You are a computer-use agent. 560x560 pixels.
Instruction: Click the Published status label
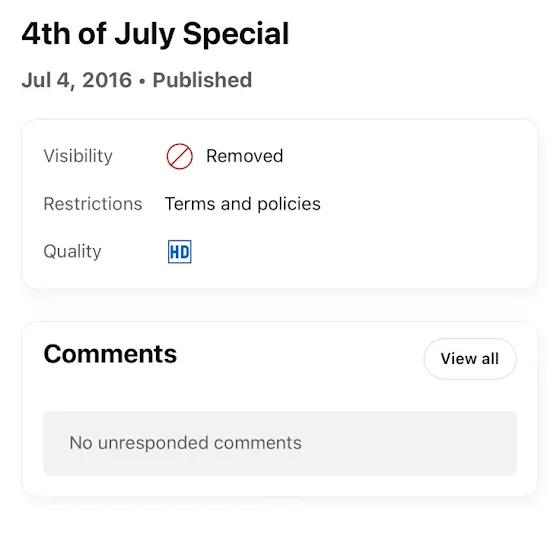pos(202,80)
